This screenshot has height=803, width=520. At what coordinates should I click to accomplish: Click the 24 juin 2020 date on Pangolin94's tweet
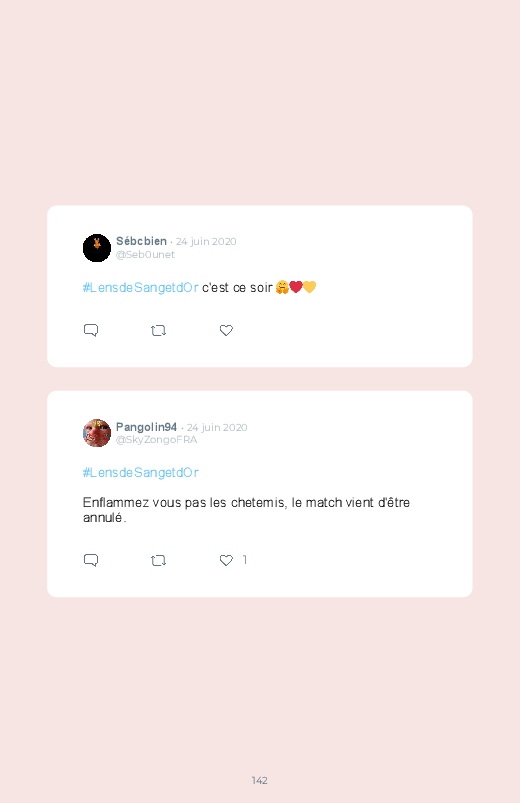click(x=217, y=428)
